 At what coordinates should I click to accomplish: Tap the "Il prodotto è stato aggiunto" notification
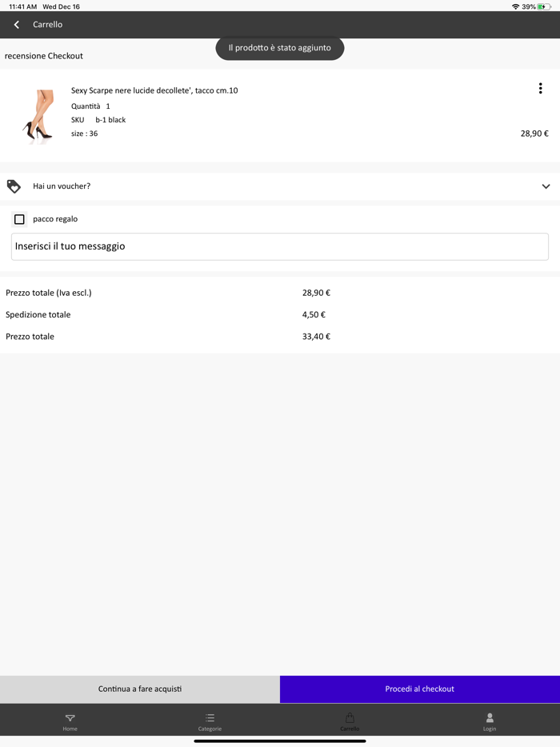(280, 48)
